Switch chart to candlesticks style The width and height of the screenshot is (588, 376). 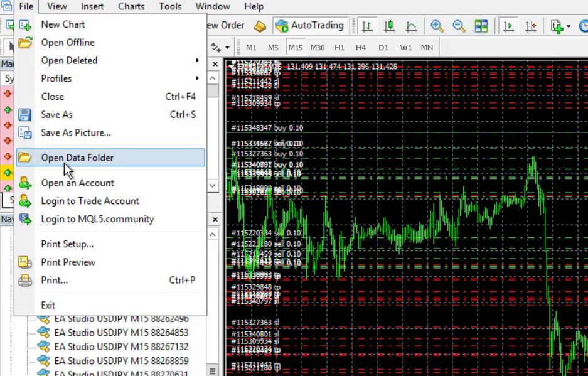389,26
